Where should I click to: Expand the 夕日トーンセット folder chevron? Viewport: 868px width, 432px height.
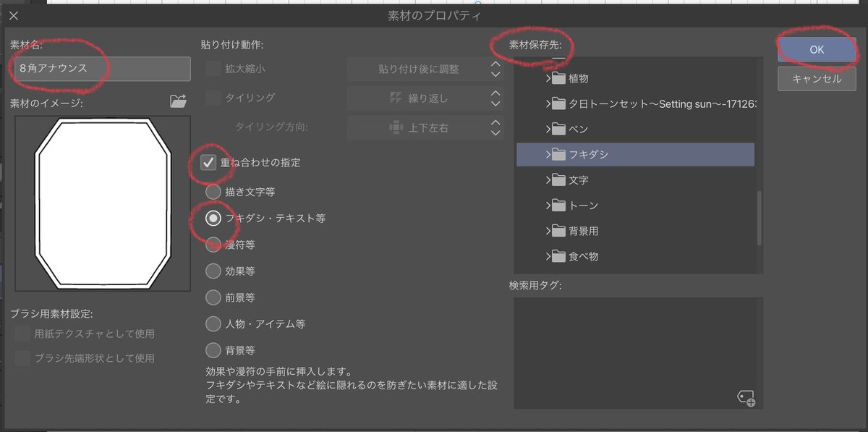(x=548, y=103)
